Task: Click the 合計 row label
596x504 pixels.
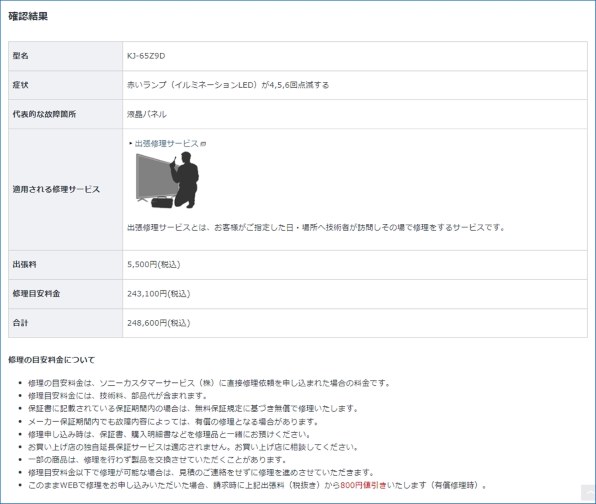Action: [x=21, y=323]
